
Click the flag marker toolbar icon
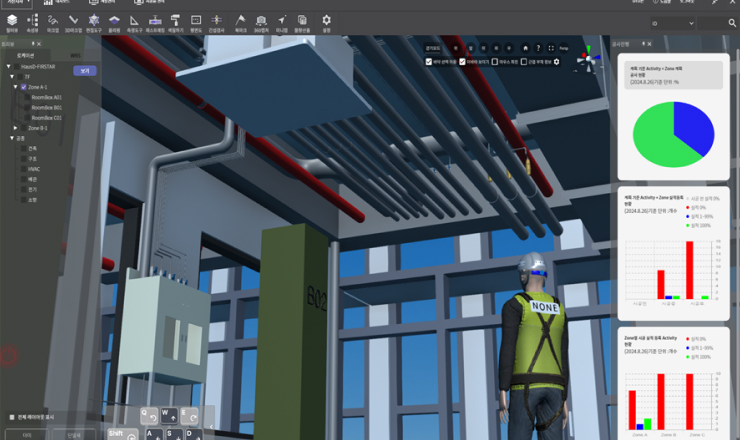(x=240, y=20)
